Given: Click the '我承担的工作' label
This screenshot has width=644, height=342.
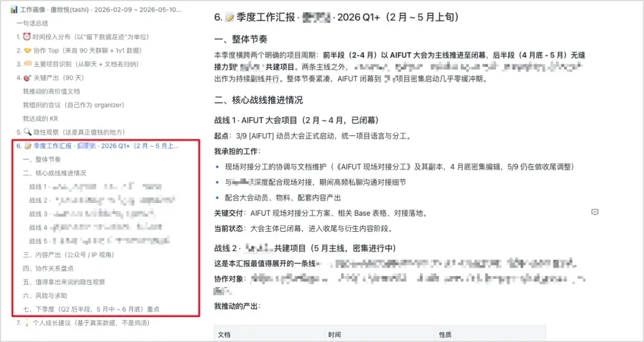Looking at the screenshot, I should coord(237,151).
